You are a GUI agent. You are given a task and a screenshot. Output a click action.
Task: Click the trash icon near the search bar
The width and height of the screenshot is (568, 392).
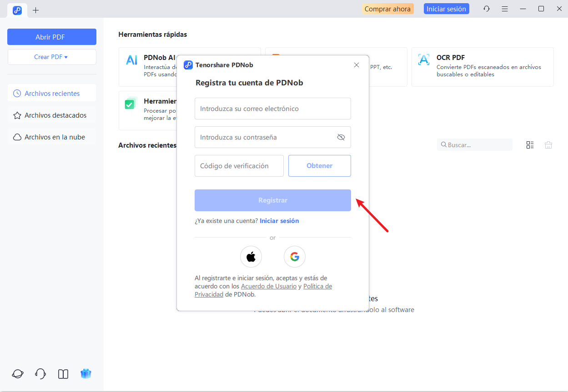tap(548, 144)
